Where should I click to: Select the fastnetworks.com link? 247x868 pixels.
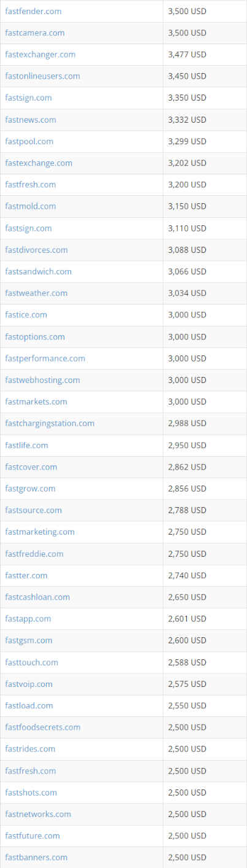pyautogui.click(x=38, y=814)
